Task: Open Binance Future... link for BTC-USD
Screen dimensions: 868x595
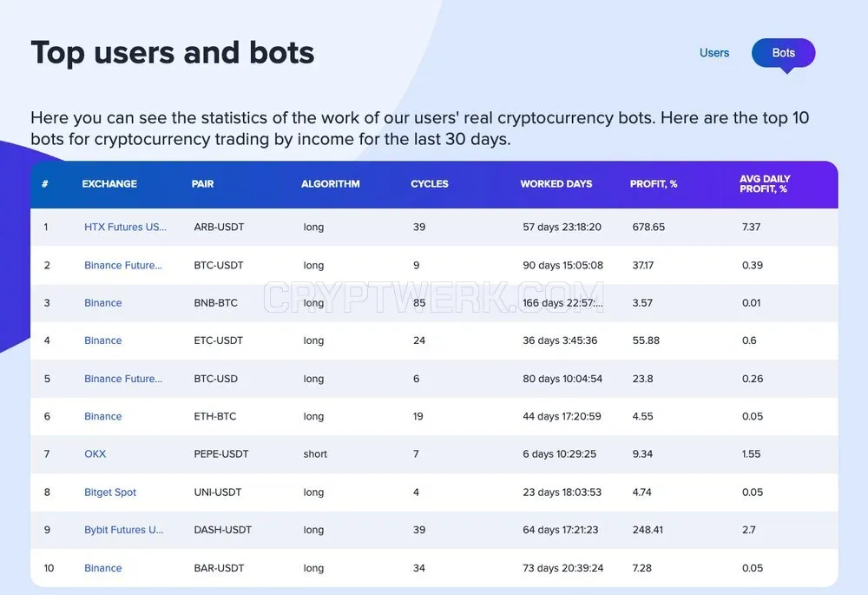Action: tap(123, 379)
